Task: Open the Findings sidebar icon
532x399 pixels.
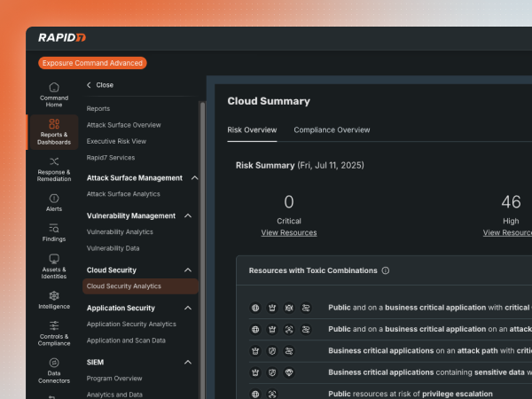Action: coord(54,233)
